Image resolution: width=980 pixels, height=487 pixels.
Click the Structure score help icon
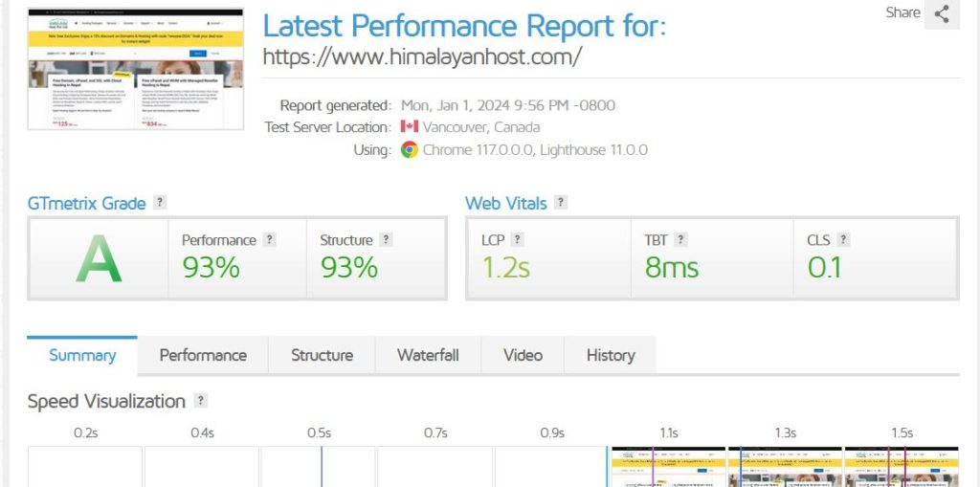[x=386, y=240]
